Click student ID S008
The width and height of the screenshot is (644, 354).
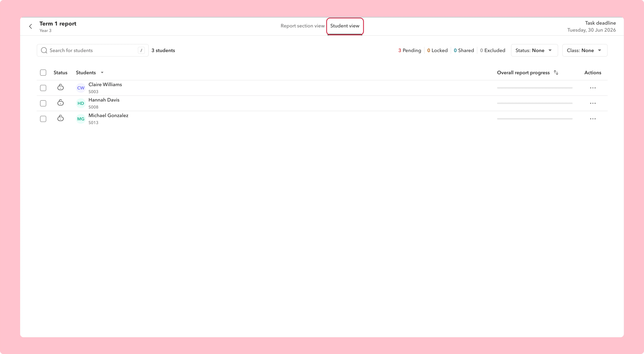coord(93,107)
